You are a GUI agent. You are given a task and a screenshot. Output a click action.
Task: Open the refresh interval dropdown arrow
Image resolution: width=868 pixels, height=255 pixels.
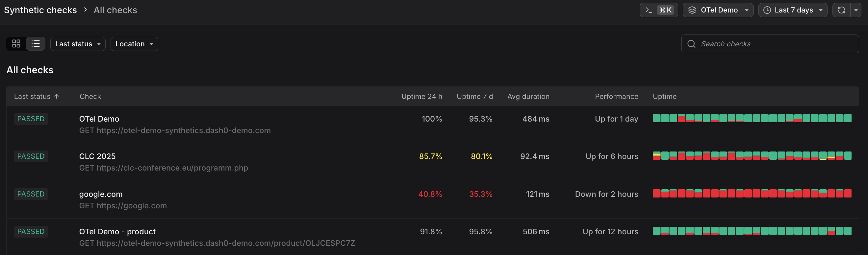(x=856, y=10)
